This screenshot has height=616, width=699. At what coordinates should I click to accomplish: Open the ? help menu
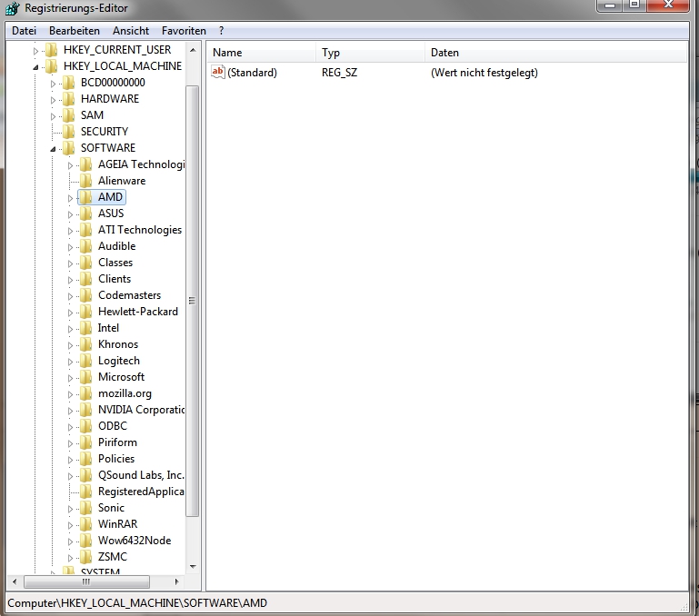[221, 31]
